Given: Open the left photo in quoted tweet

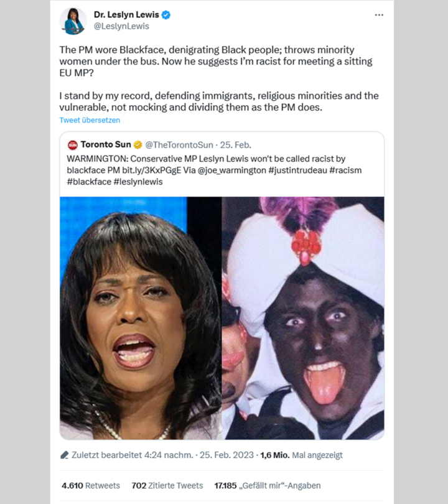Looking at the screenshot, I should (x=141, y=318).
